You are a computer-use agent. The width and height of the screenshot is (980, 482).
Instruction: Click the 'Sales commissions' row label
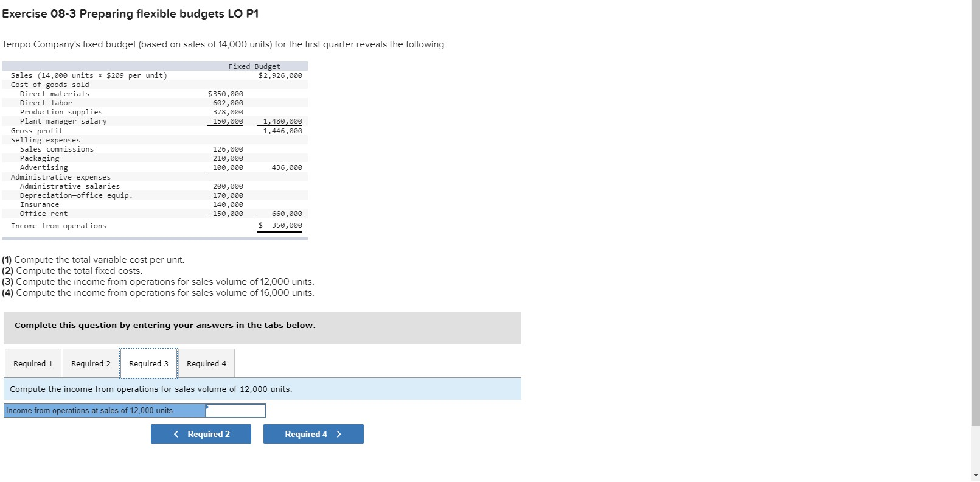(57, 149)
